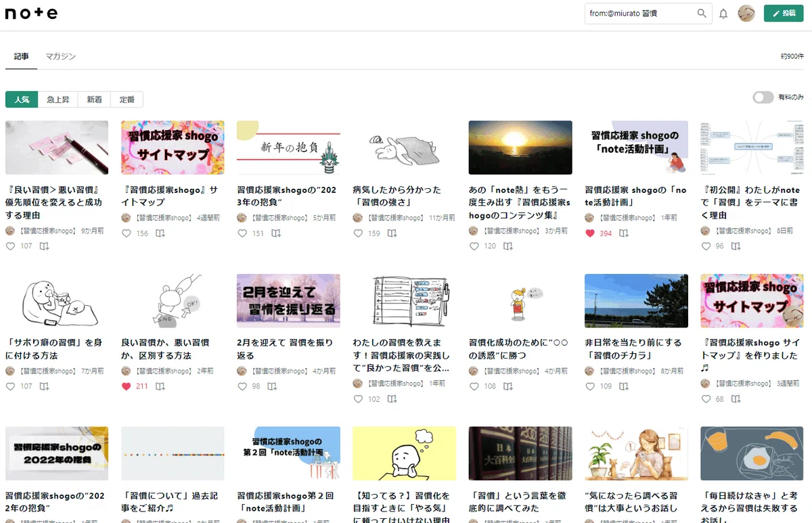Switch to the マガジン tab

tap(60, 56)
